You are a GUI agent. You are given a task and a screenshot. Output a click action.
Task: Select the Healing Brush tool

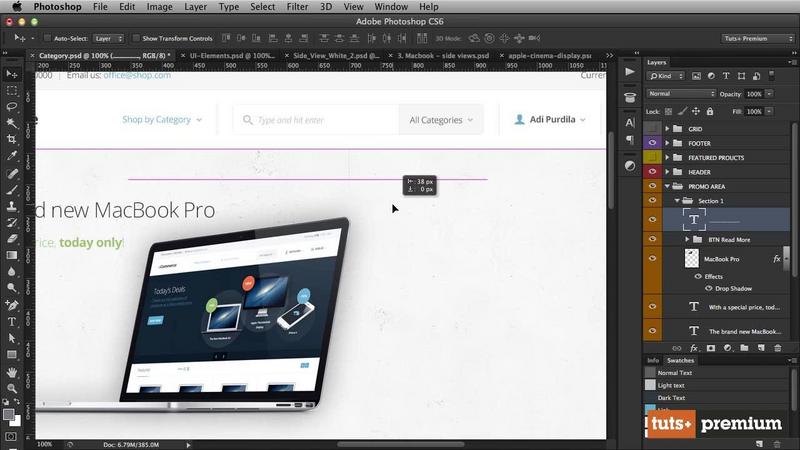pyautogui.click(x=12, y=173)
